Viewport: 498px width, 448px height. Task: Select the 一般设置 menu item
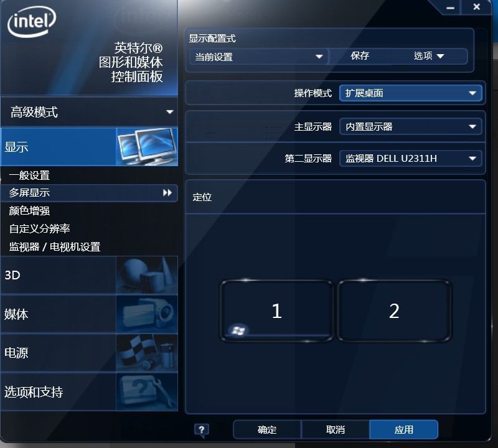click(x=29, y=175)
